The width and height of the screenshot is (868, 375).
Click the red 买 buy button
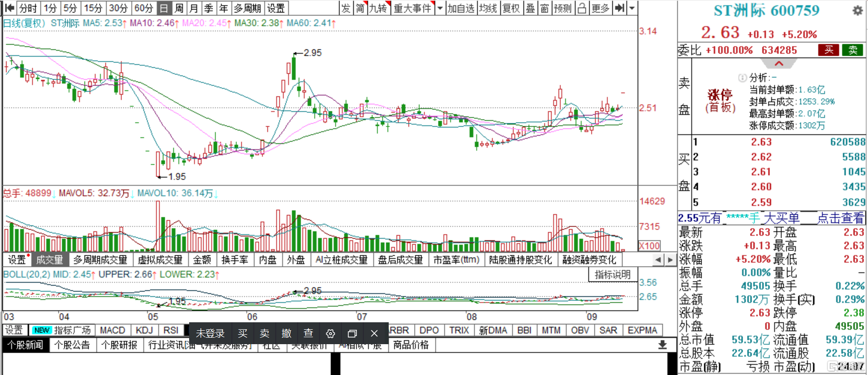coord(829,50)
